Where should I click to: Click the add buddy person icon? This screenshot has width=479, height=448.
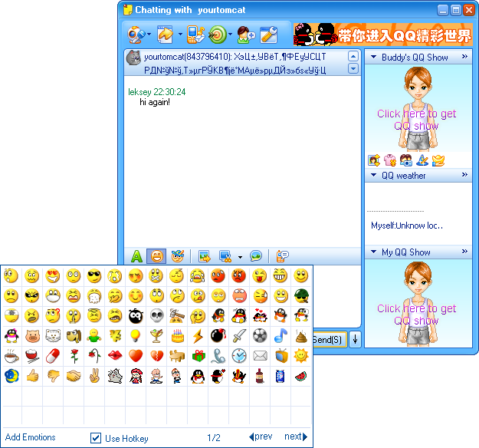(x=246, y=35)
